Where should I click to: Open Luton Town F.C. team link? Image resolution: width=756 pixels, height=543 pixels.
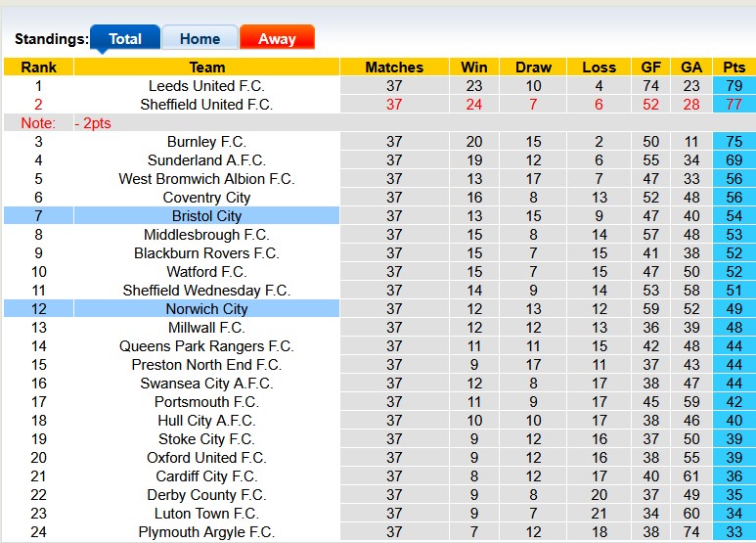tap(206, 514)
